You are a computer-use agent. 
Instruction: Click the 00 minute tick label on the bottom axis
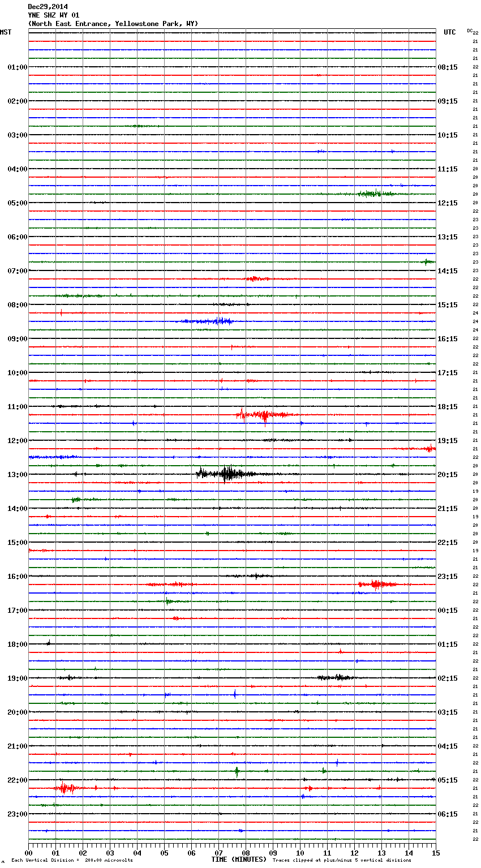pos(28,853)
